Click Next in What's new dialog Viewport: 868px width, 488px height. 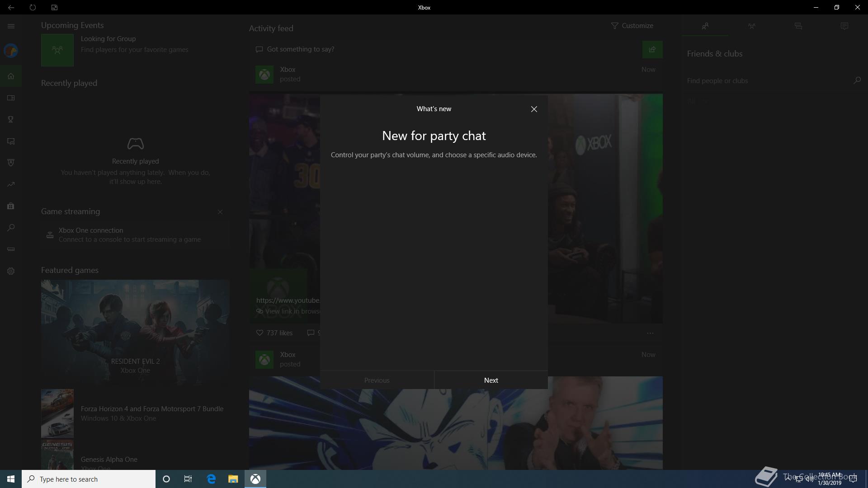tap(491, 380)
